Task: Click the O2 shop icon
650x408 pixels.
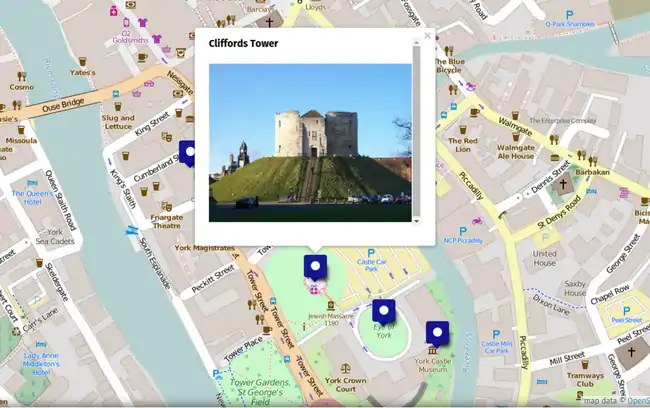Action: coord(127,22)
